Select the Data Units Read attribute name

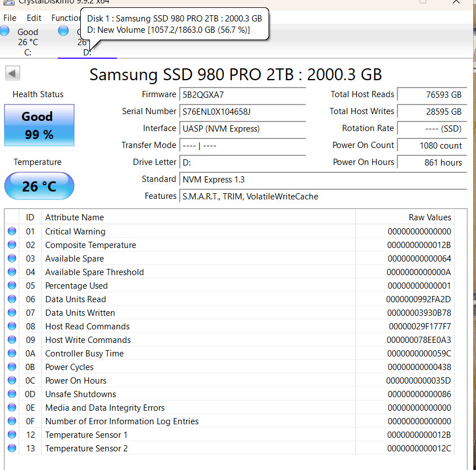76,299
